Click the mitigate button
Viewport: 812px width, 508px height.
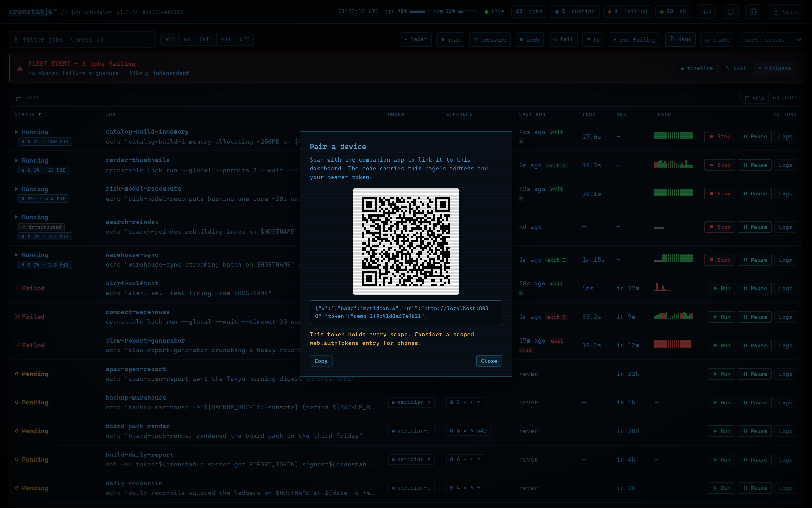click(775, 68)
